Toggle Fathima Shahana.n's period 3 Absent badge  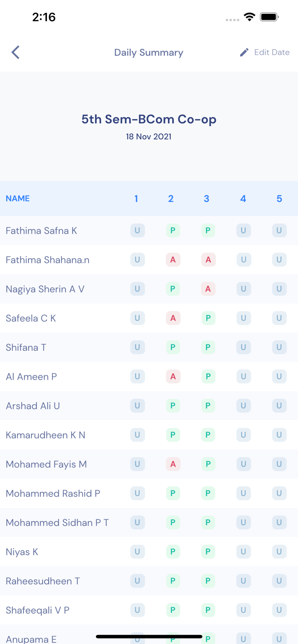pos(208,260)
